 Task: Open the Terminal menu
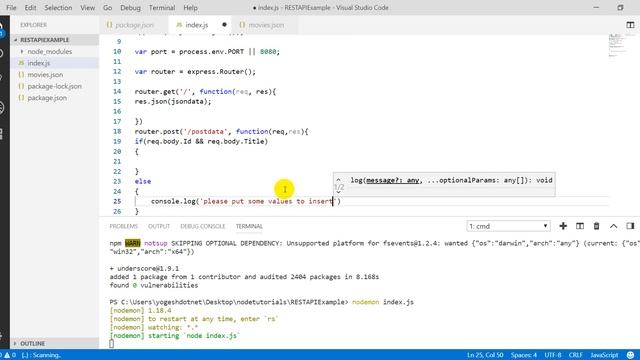(x=162, y=8)
